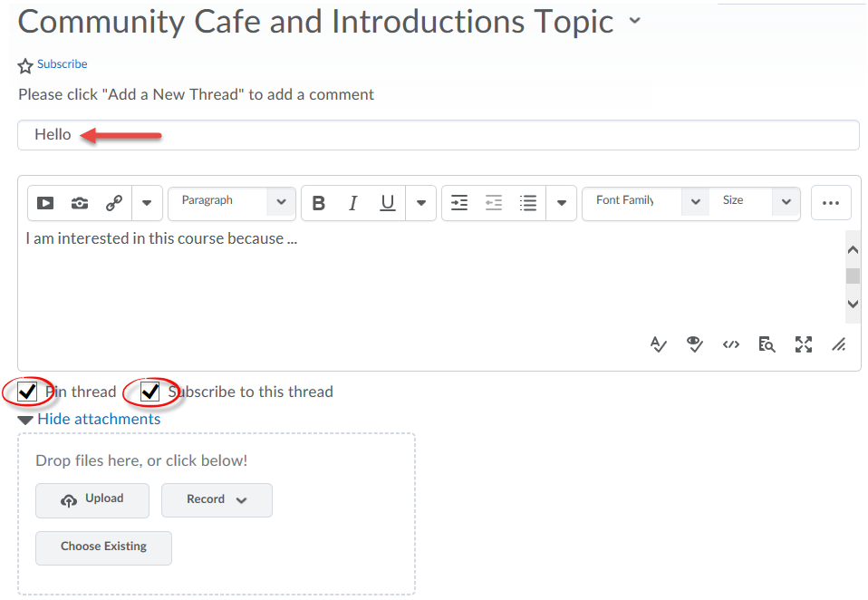Toggle italic formatting
This screenshot has width=868, height=600.
(x=352, y=203)
